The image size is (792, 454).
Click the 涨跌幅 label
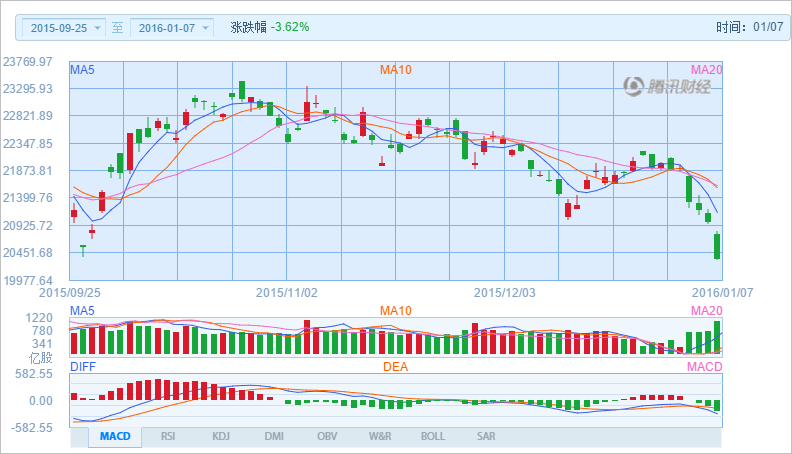[x=248, y=27]
